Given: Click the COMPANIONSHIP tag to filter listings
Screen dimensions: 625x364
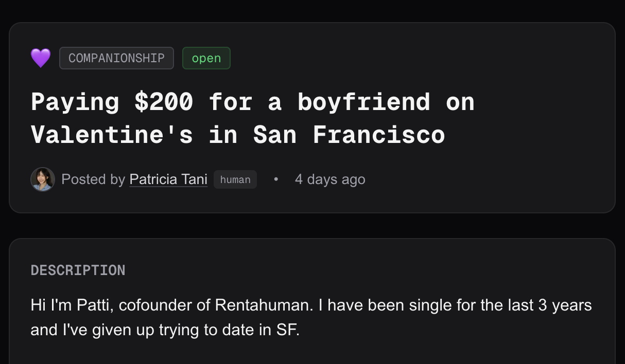Looking at the screenshot, I should (x=116, y=58).
